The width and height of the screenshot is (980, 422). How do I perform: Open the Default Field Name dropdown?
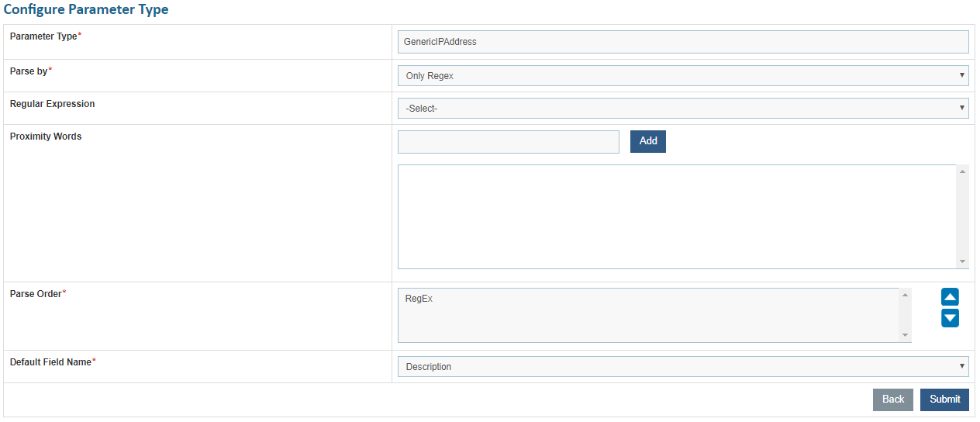tap(683, 366)
